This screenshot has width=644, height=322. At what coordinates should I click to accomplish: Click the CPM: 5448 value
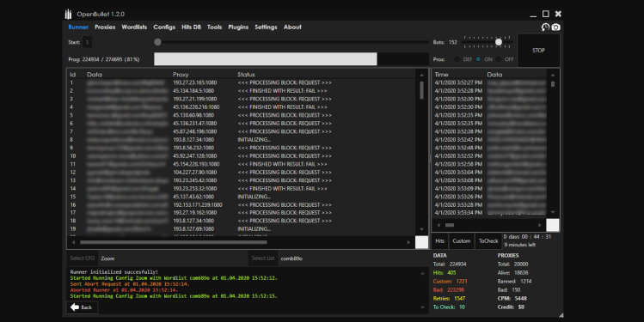[512, 298]
